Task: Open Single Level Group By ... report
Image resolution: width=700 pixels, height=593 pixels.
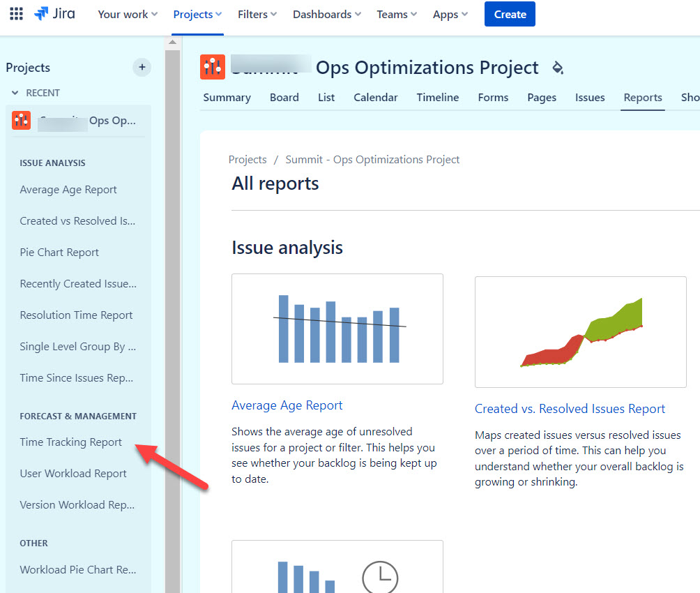Action: pyautogui.click(x=77, y=346)
